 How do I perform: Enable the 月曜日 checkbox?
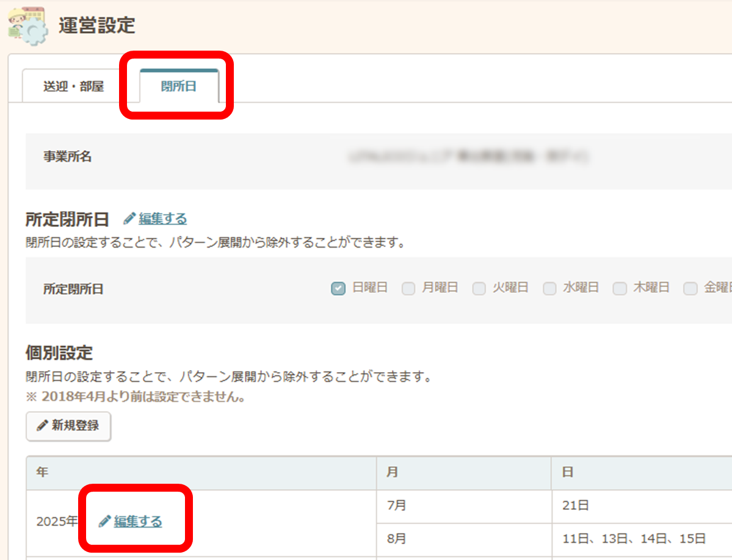coord(408,289)
